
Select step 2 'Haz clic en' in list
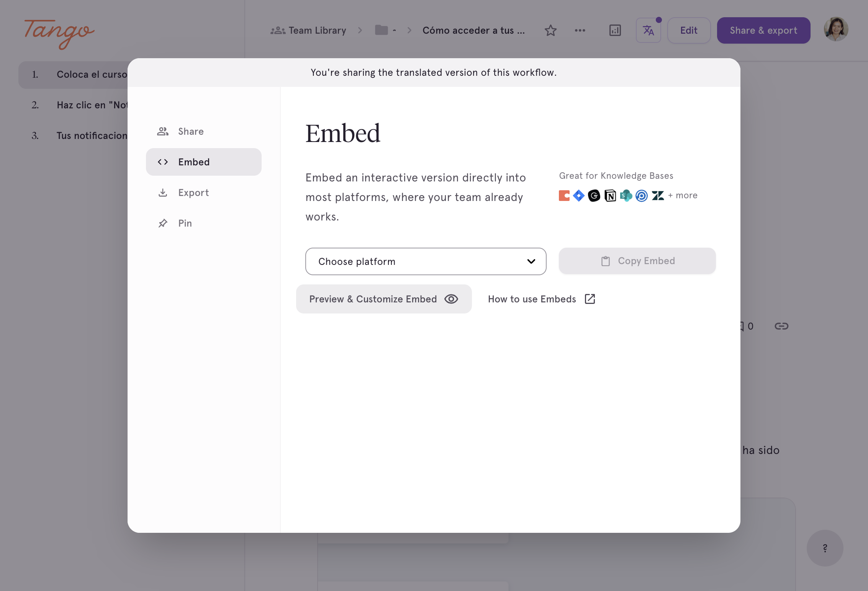coord(73,105)
